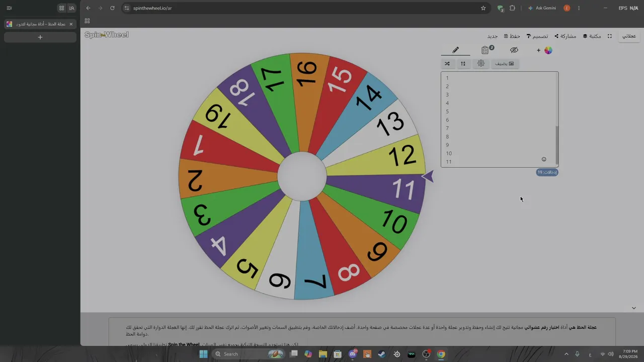Open SteelSeries app from the taskbar
The height and width of the screenshot is (362, 644).
pos(397,354)
